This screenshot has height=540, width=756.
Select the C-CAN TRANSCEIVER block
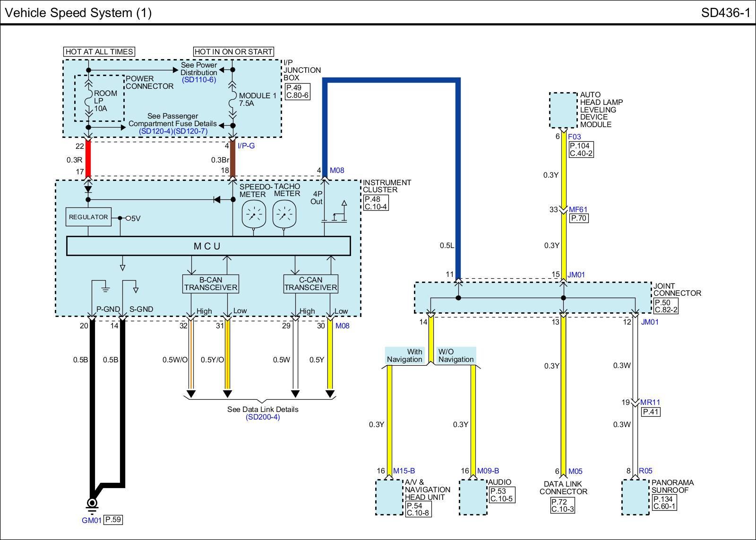coord(311,284)
